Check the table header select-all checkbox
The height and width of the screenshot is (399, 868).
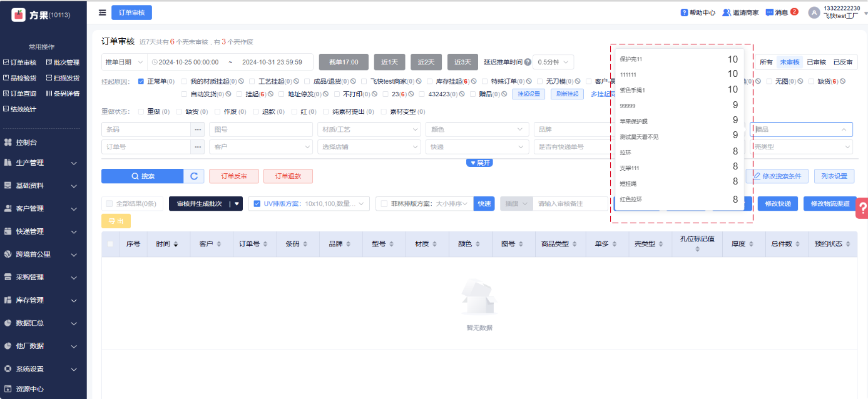click(x=110, y=245)
